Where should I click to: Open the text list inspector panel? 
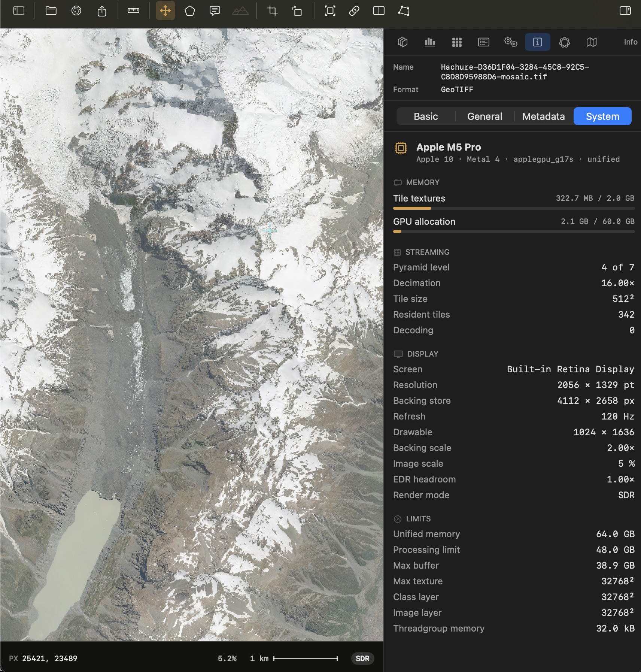[x=484, y=42]
